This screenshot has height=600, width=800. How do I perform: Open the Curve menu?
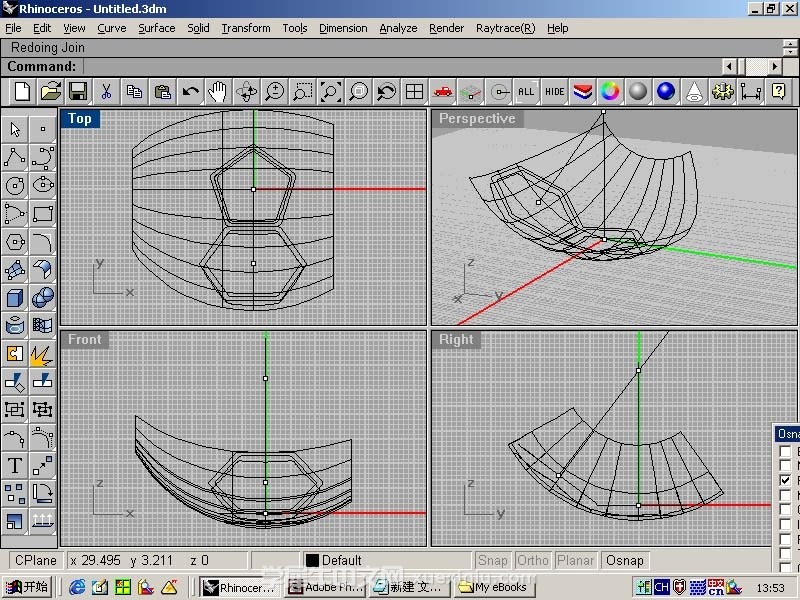point(112,28)
